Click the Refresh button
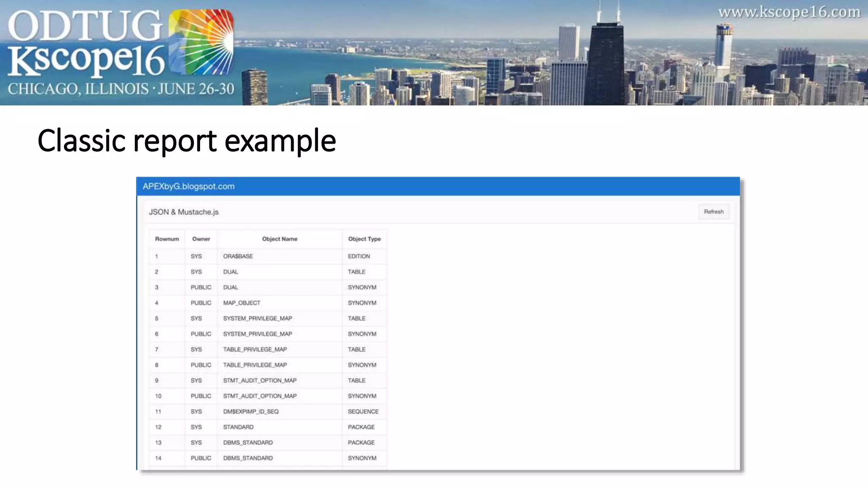This screenshot has width=868, height=488. [714, 212]
